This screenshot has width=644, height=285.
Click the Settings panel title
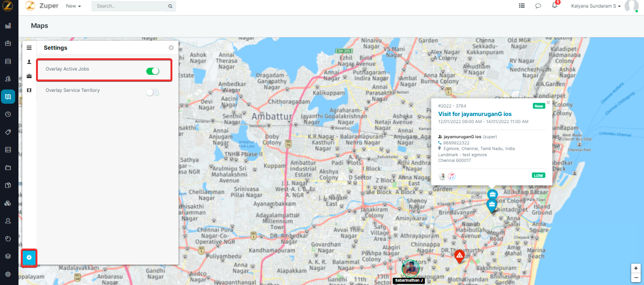55,48
